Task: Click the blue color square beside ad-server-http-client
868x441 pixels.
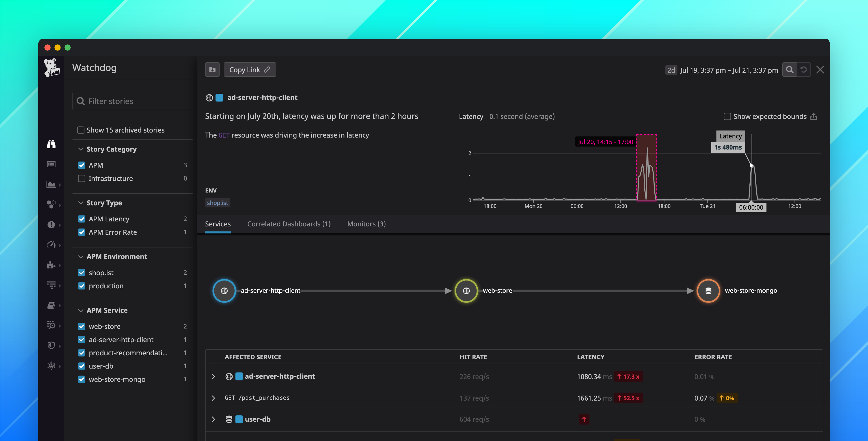Action: (x=219, y=97)
